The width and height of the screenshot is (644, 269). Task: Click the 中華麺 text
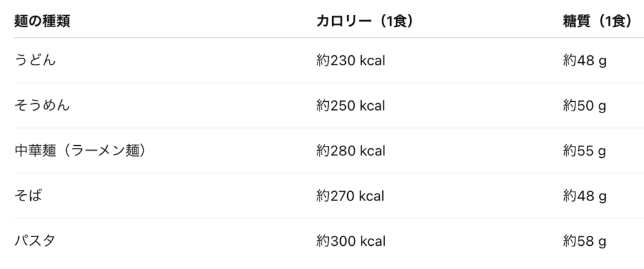coord(35,151)
